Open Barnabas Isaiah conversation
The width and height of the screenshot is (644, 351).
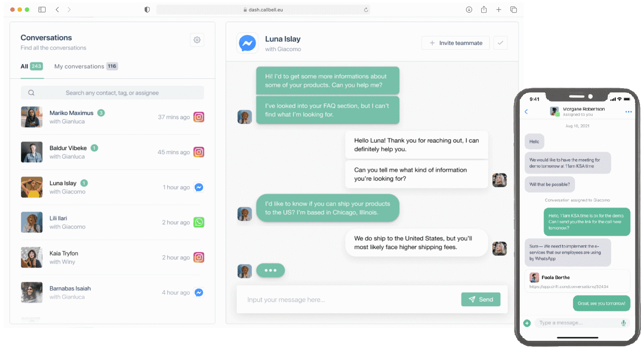coord(112,293)
